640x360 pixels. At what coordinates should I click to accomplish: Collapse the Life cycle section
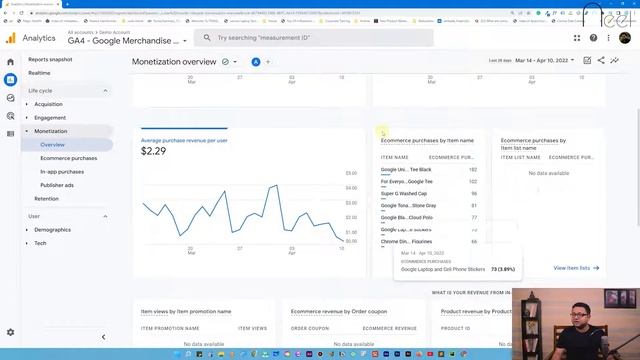pyautogui.click(x=105, y=91)
